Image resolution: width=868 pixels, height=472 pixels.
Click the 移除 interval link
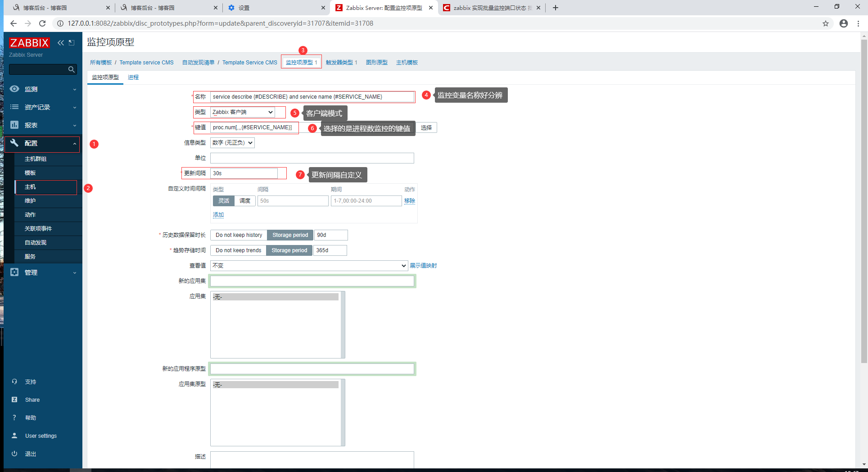point(410,201)
